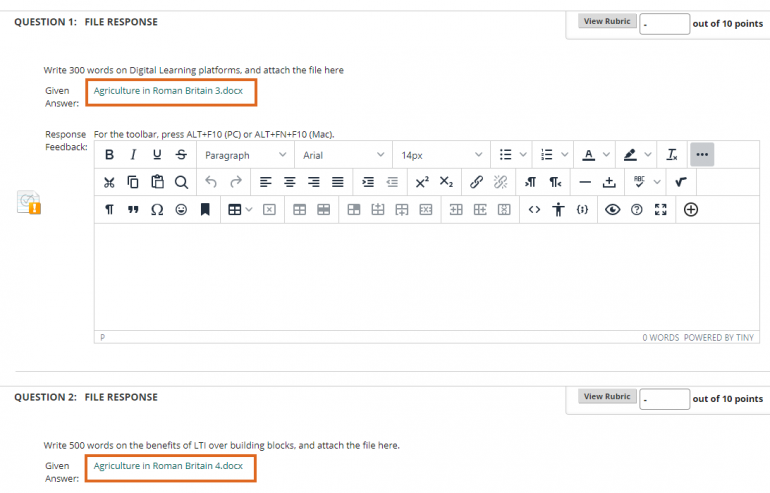Expand text color picker arrow

coord(606,155)
